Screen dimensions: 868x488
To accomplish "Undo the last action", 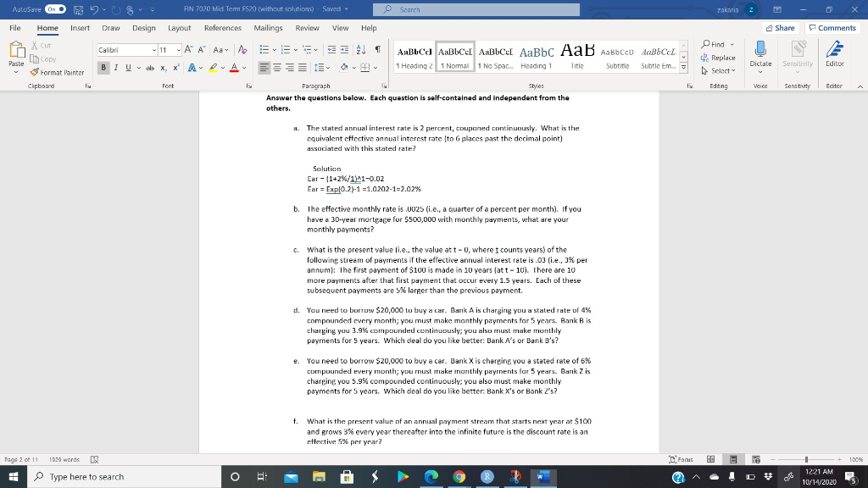I will click(x=94, y=9).
